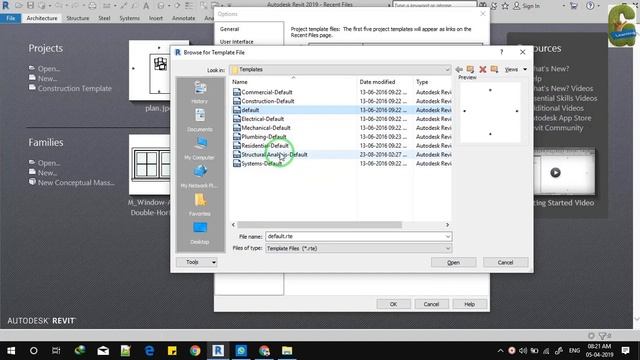Click the Cortana search circle on taskbar

[33, 351]
